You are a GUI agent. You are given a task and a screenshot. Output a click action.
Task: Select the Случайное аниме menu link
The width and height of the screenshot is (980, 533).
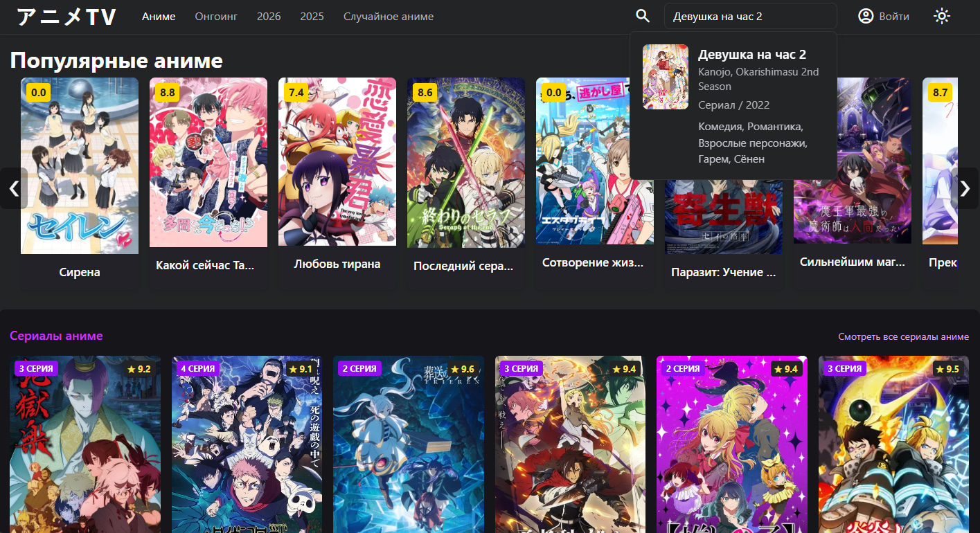coord(389,17)
